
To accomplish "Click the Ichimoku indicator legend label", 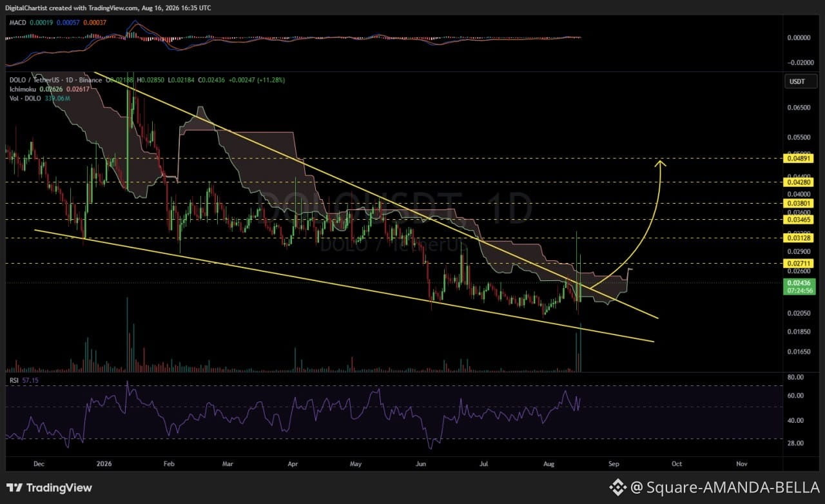I will point(23,89).
